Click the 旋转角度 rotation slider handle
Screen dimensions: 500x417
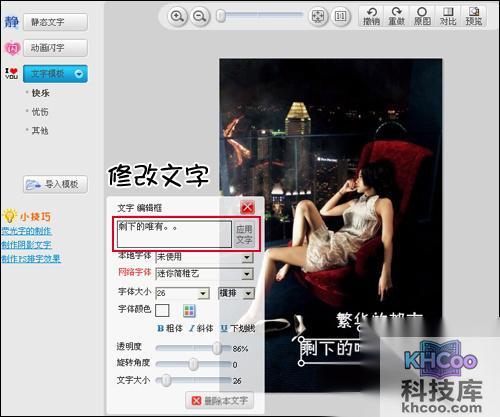pyautogui.click(x=193, y=364)
